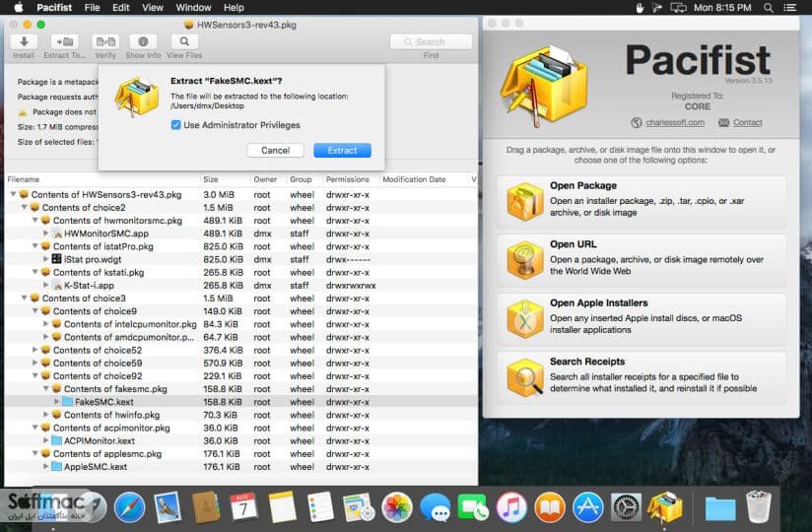
Task: Open Messages from the Dock
Action: click(435, 507)
